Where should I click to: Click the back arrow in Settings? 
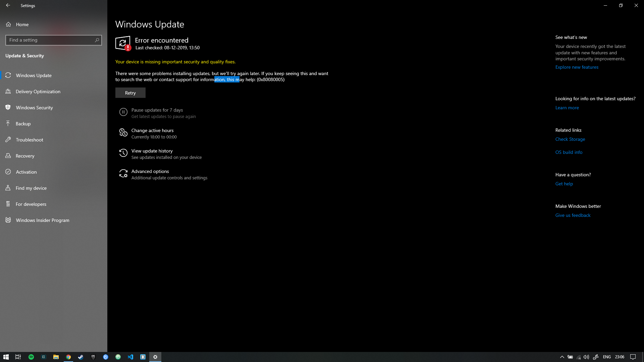pos(8,5)
